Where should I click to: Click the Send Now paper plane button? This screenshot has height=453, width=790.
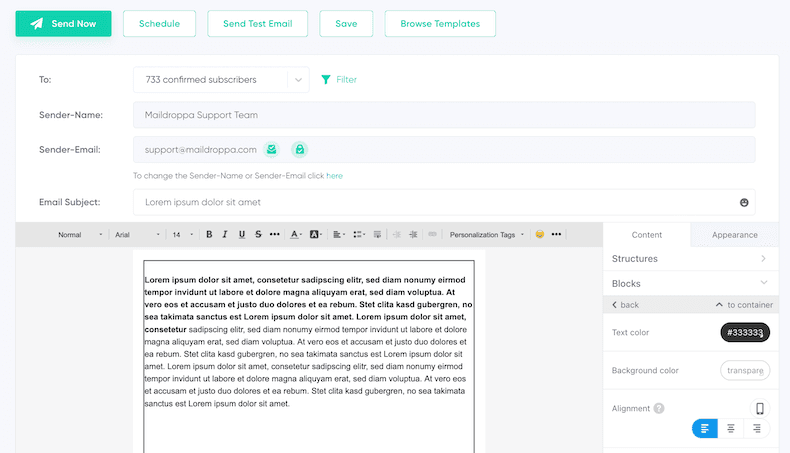tap(63, 24)
